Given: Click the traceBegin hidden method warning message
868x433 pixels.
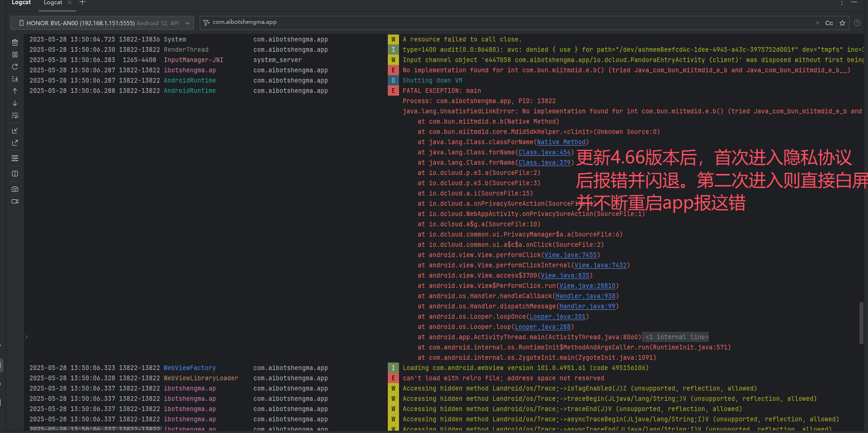Looking at the screenshot, I should [609, 398].
